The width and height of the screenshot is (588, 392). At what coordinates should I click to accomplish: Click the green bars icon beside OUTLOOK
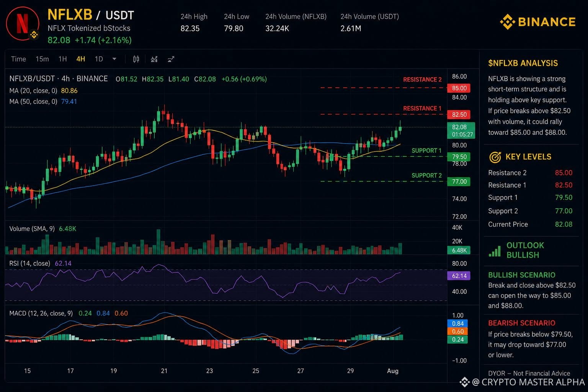[495, 251]
